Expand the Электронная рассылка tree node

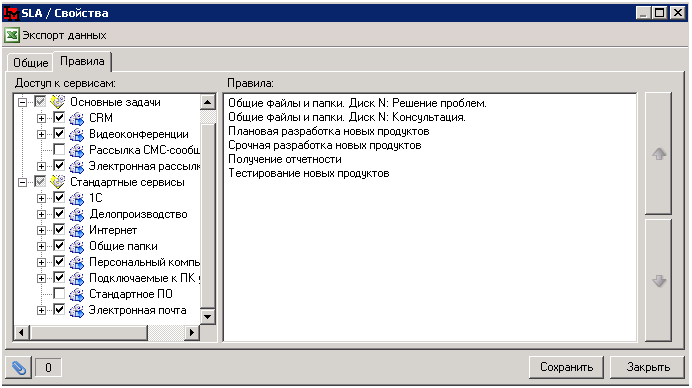tap(41, 166)
